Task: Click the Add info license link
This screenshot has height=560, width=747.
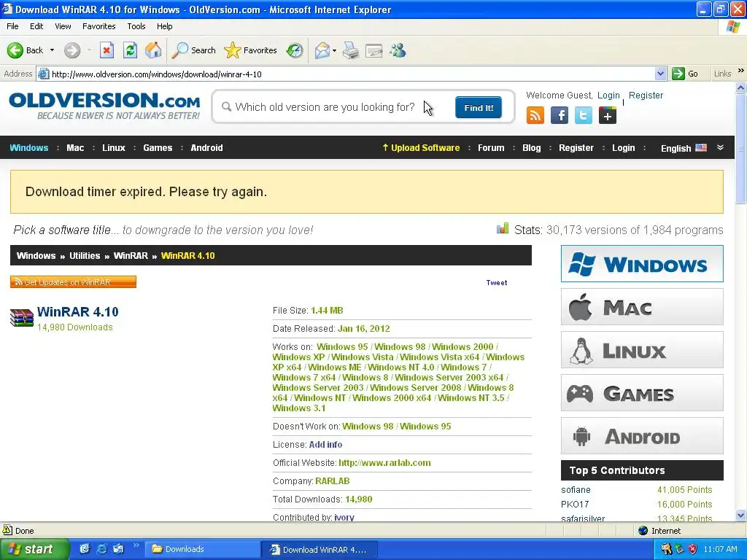Action: pyautogui.click(x=325, y=444)
